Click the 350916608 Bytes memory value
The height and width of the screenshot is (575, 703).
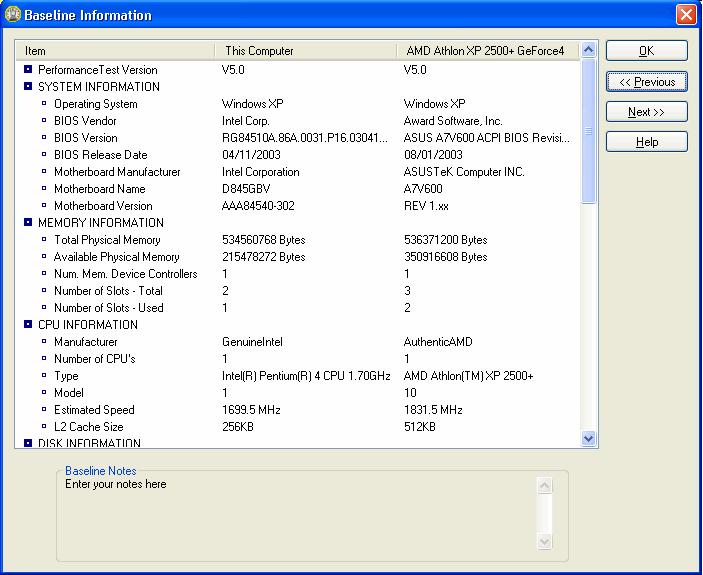pos(446,257)
